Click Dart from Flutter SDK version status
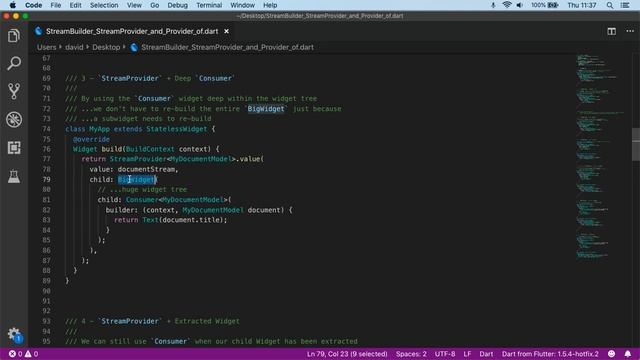The image size is (640, 360). (x=550, y=354)
